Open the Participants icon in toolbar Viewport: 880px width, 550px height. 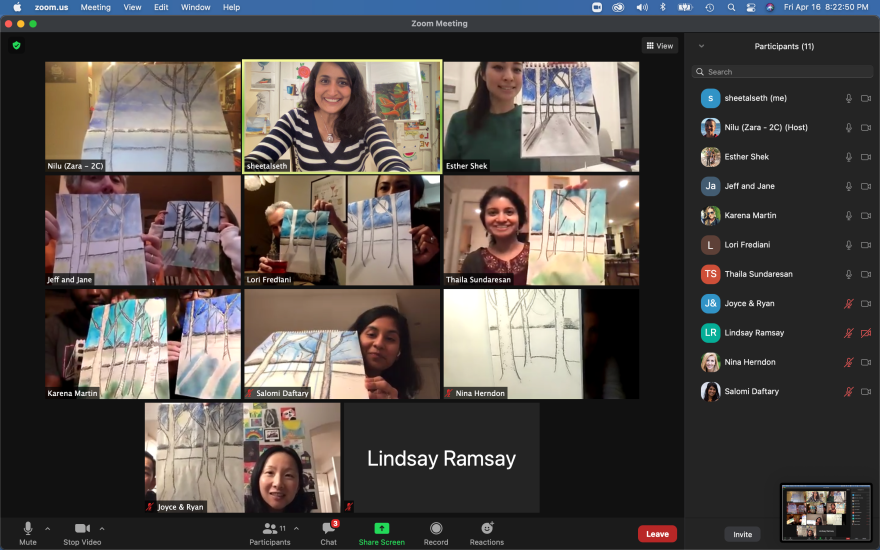(x=269, y=528)
